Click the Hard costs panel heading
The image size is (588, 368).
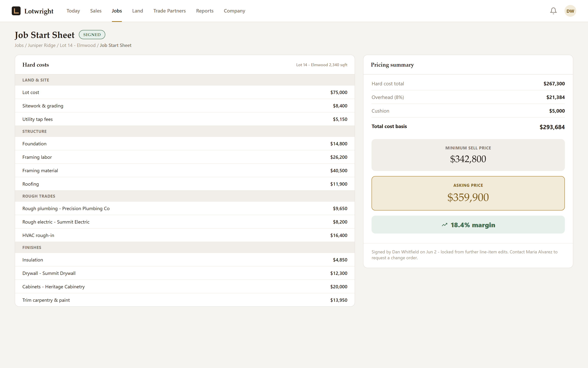tap(35, 65)
